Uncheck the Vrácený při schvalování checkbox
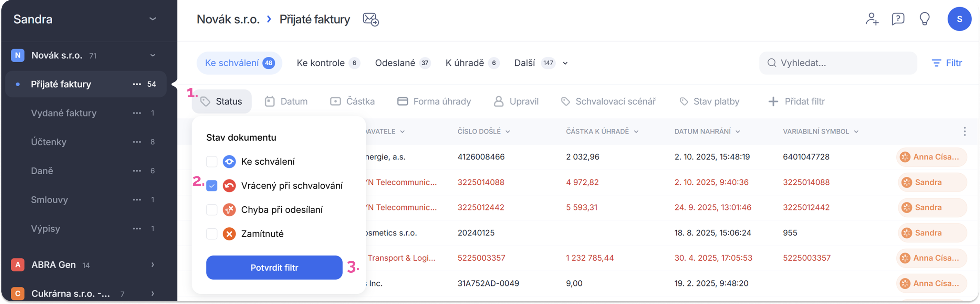Image resolution: width=980 pixels, height=304 pixels. pyautogui.click(x=212, y=186)
